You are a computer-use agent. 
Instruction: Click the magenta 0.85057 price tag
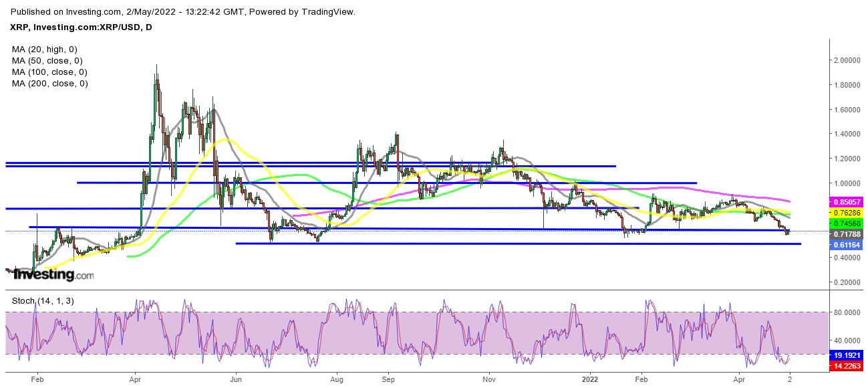pos(847,201)
